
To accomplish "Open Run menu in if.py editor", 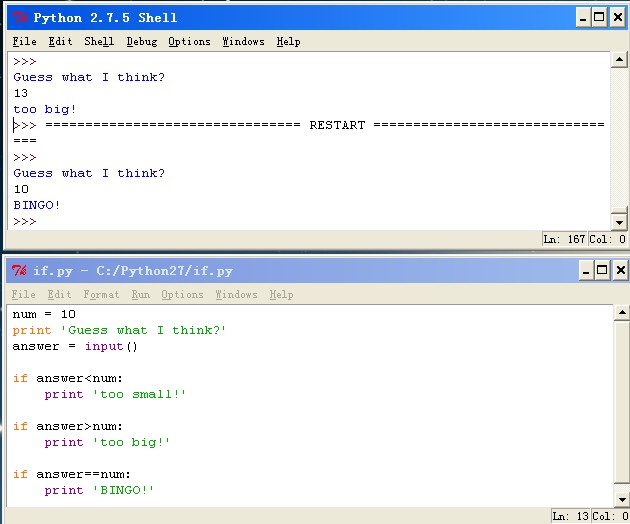I will click(x=141, y=295).
